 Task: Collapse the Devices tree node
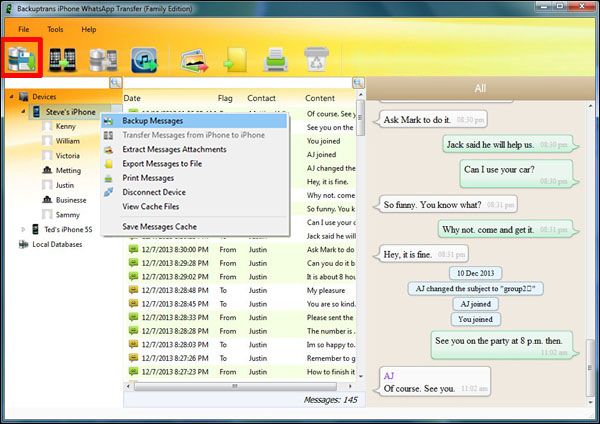(x=9, y=97)
